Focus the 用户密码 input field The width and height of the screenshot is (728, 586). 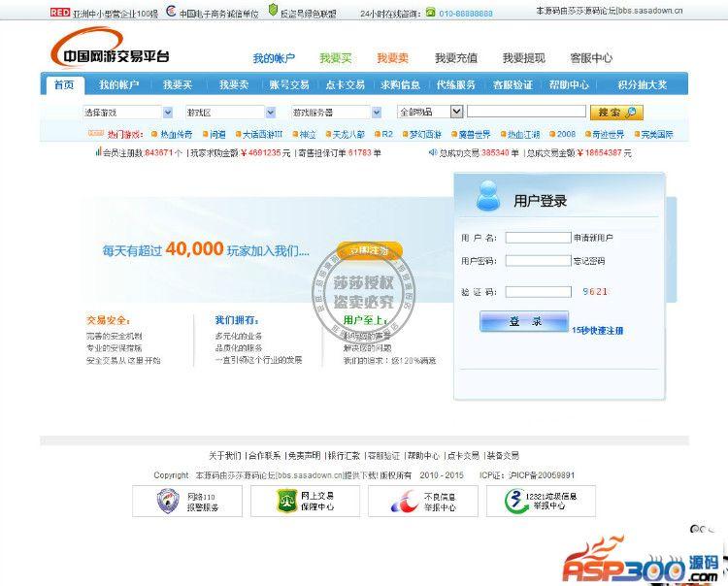538,261
